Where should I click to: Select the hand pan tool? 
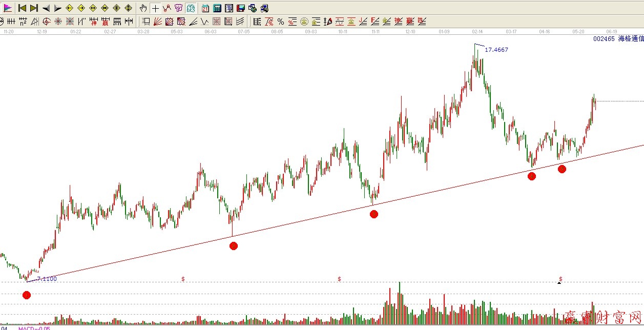point(144,8)
